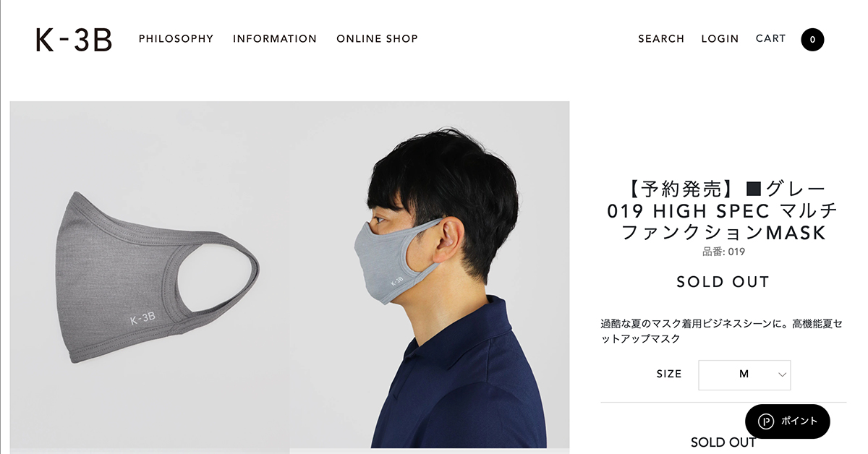View the man wearing mask photo
Image resolution: width=868 pixels, height=454 pixels.
point(430,275)
